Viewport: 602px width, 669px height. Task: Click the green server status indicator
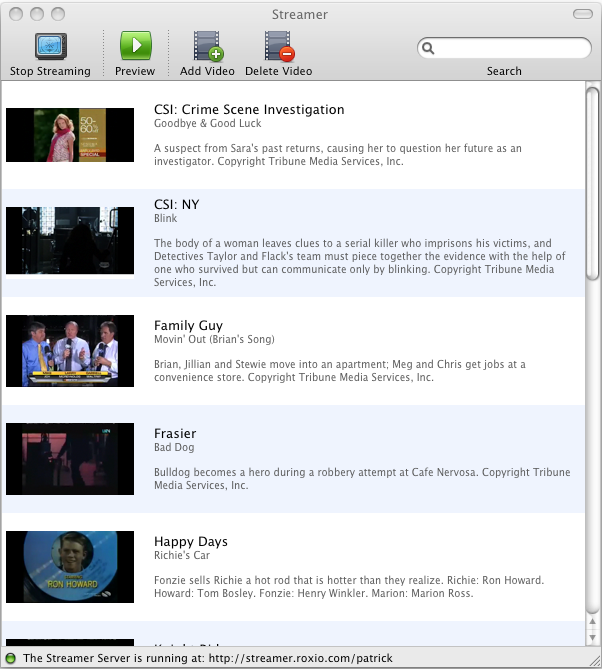[10, 658]
